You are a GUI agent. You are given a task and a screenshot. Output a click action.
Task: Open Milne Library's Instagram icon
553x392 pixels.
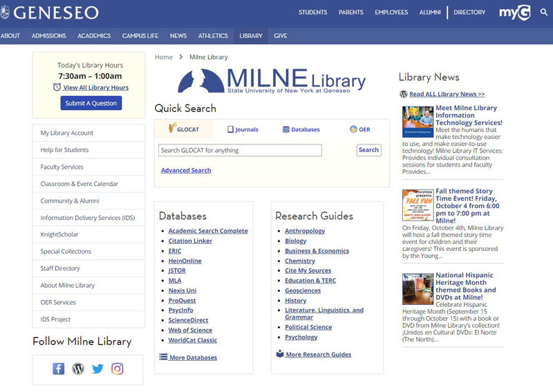click(x=118, y=368)
